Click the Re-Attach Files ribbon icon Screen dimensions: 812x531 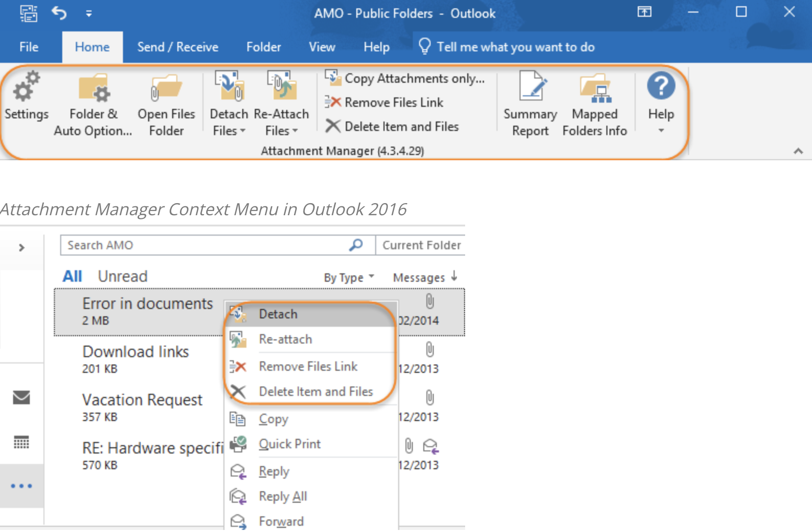(x=281, y=86)
